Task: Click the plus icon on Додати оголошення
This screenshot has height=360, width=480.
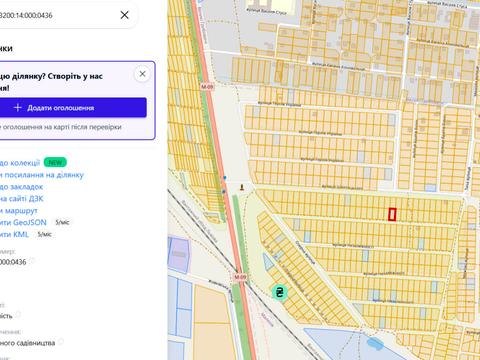Action: [x=18, y=108]
